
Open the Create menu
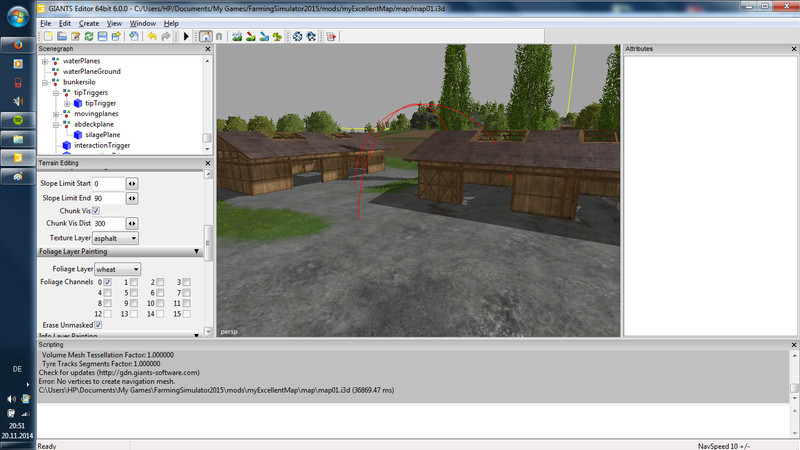pyautogui.click(x=89, y=23)
